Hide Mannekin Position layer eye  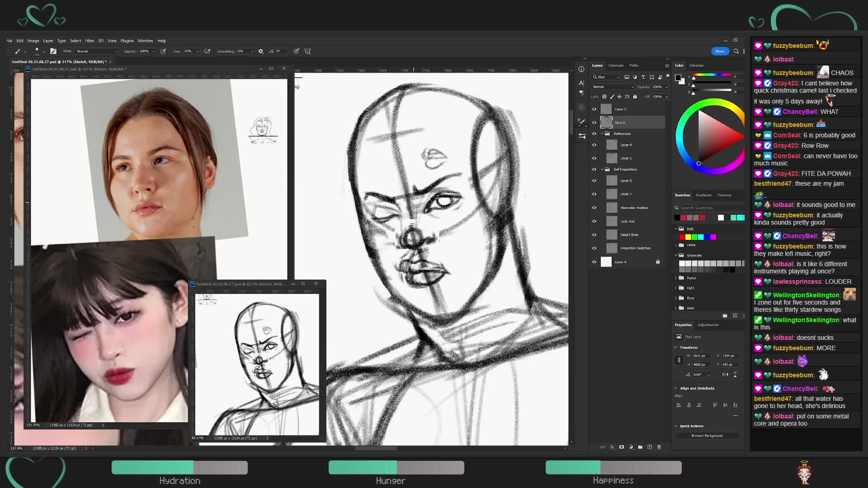[x=594, y=208]
